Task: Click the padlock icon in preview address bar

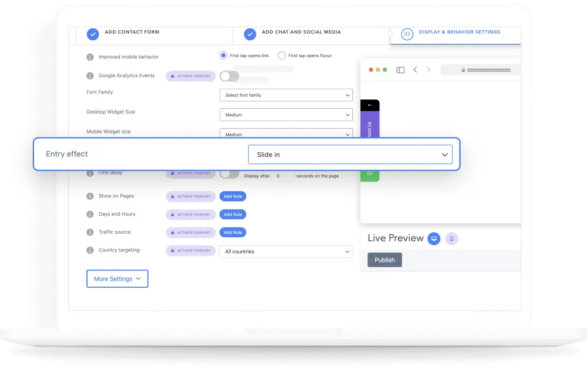Action: (463, 70)
